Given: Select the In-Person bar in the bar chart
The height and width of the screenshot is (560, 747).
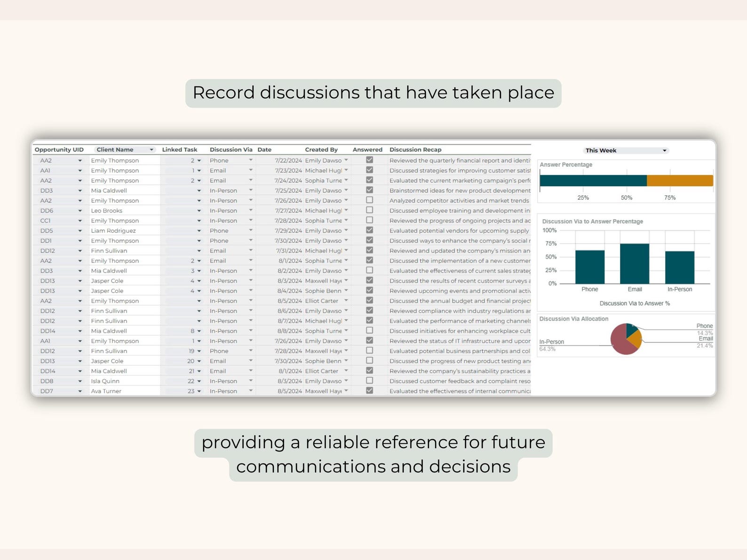Looking at the screenshot, I should [680, 268].
